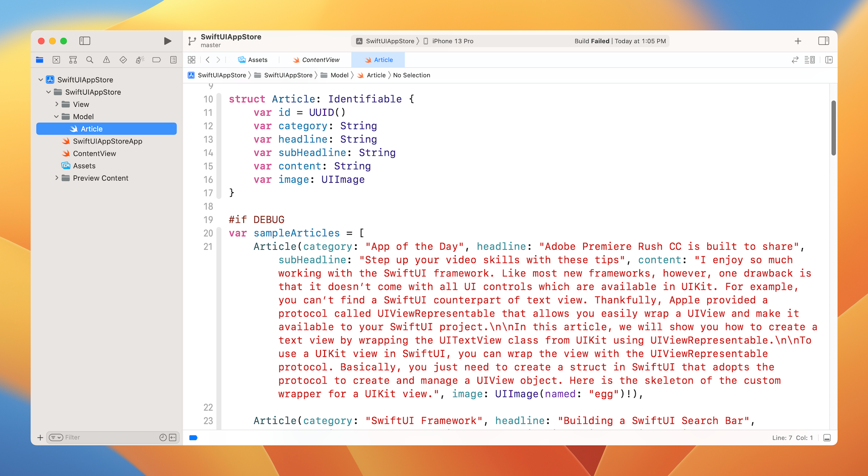Collapse the Model folder
Screen dimensions: 868x476
(x=57, y=117)
